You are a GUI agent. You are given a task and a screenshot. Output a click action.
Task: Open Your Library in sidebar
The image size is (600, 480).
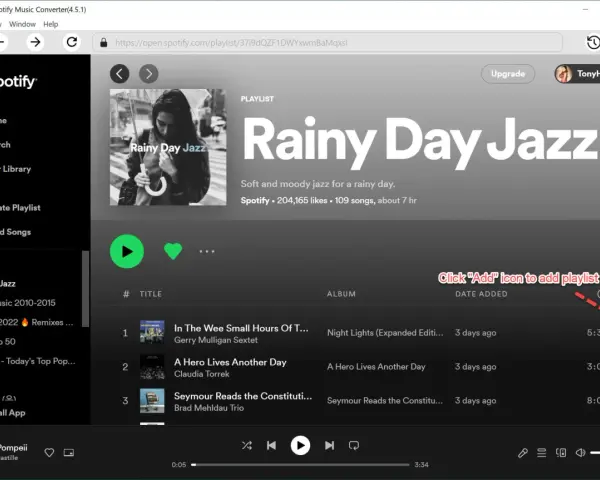[16, 169]
